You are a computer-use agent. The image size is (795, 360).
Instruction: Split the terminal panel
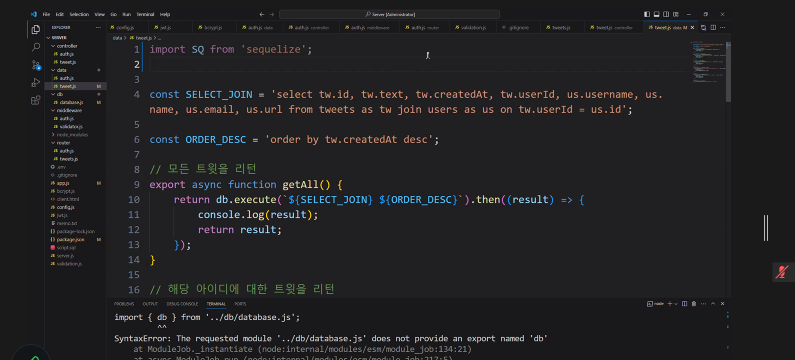coord(684,304)
